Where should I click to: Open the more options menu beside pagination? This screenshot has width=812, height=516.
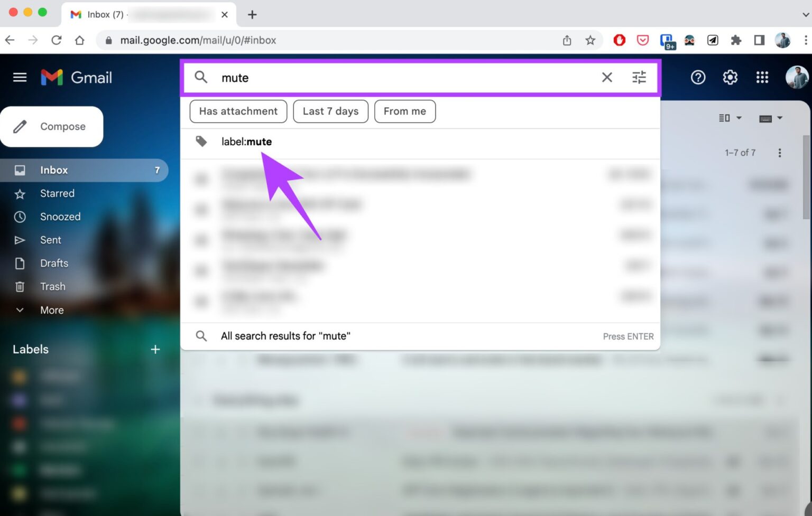780,152
